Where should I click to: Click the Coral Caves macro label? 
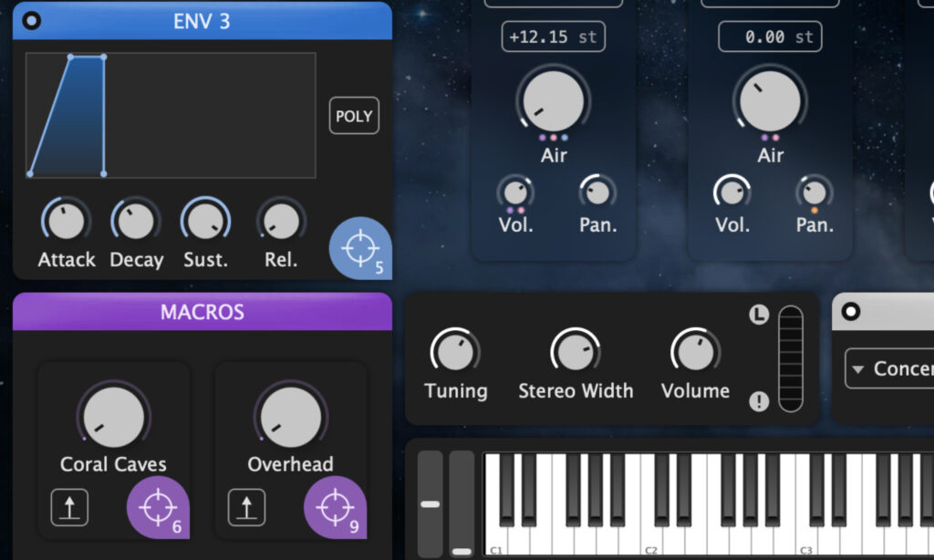113,464
